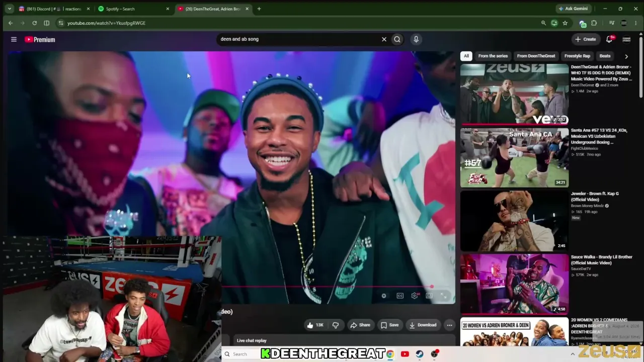Save video to a playlist
Image resolution: width=644 pixels, height=362 pixels.
point(390,325)
